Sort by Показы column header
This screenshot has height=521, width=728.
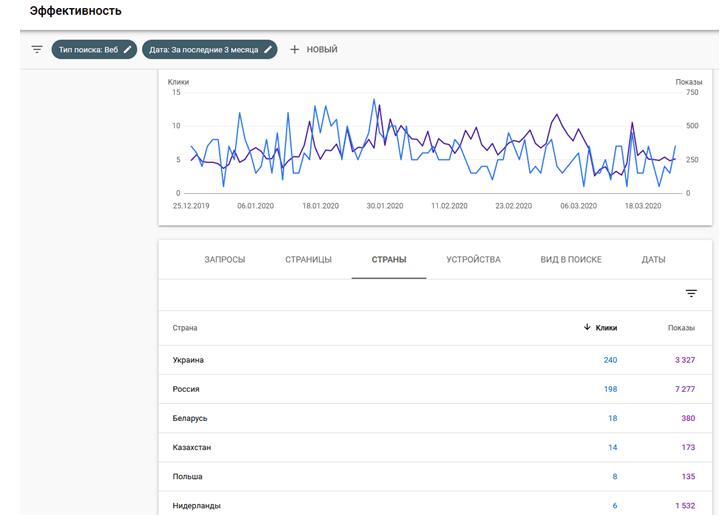coord(681,328)
